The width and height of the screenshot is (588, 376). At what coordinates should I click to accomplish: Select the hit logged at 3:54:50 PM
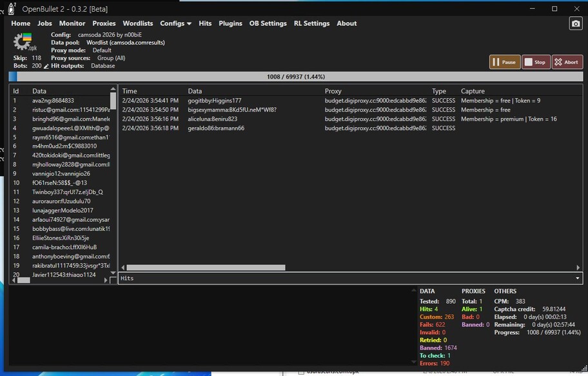pos(350,110)
